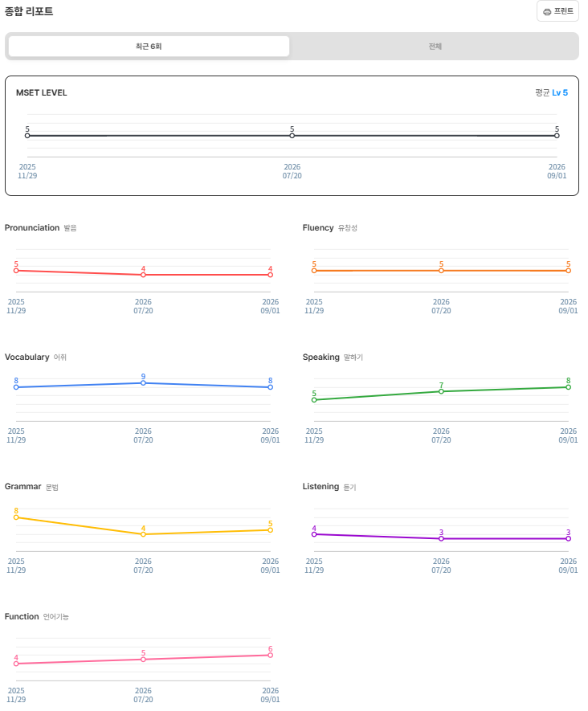Select MSET LEVEL point at 2026 09/01
588x711 pixels.
point(557,136)
